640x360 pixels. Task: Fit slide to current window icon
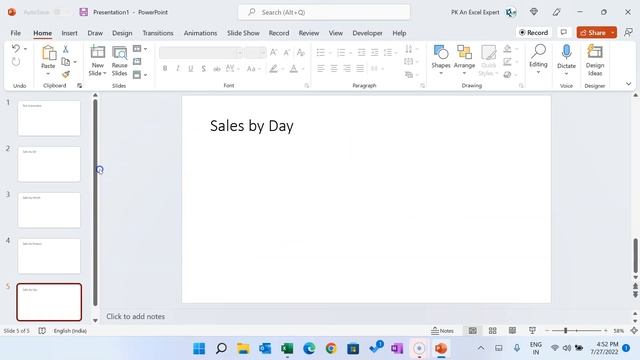click(x=634, y=331)
